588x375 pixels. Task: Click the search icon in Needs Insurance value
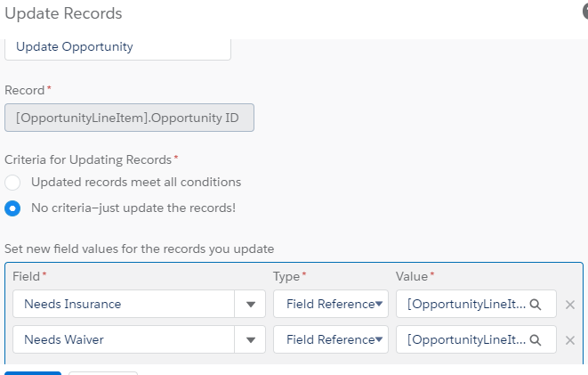(536, 304)
